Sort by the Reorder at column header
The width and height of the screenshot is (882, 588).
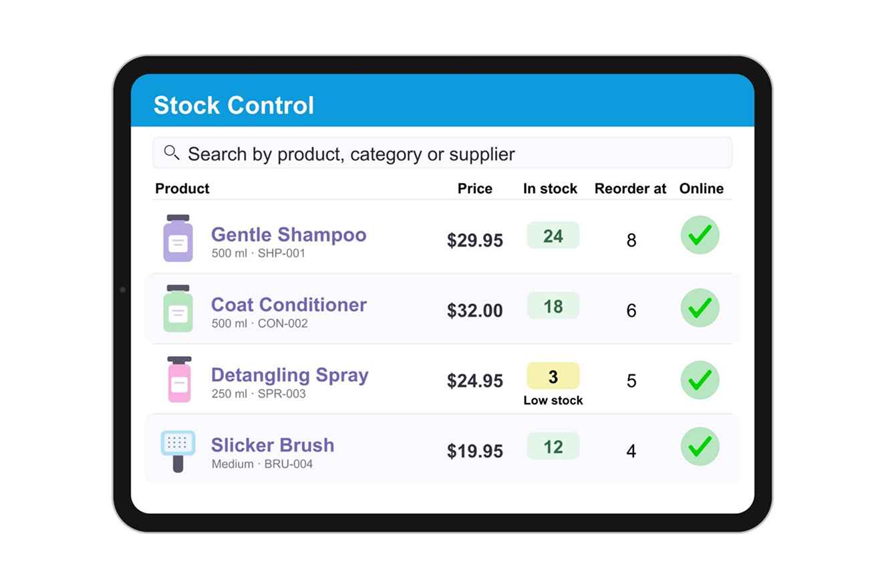click(x=630, y=188)
